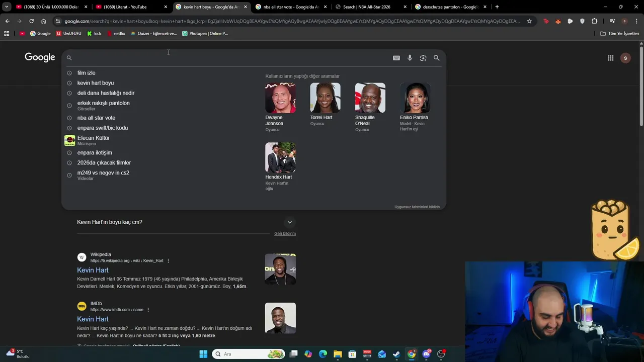Search by image with Google Lens

pos(423,58)
